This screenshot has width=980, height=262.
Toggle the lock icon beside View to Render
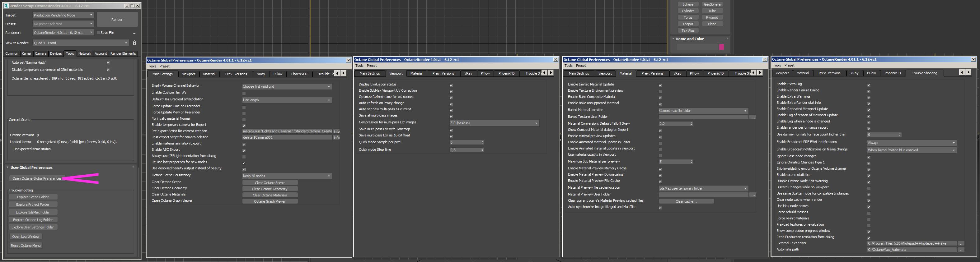coord(134,43)
